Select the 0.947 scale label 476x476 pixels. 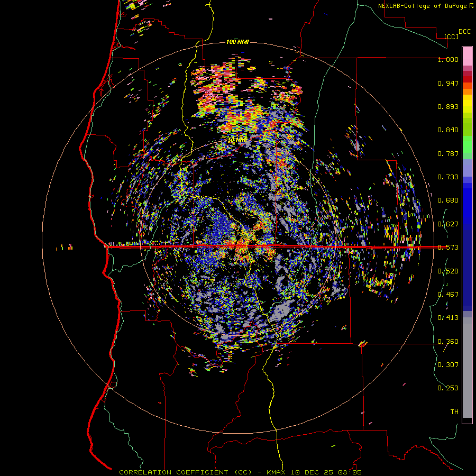coord(448,83)
